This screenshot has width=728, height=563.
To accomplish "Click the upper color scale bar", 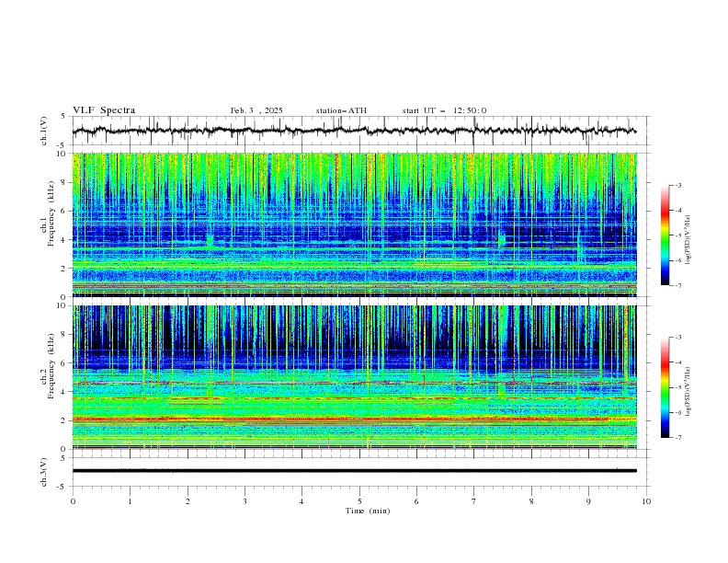I will click(665, 236).
